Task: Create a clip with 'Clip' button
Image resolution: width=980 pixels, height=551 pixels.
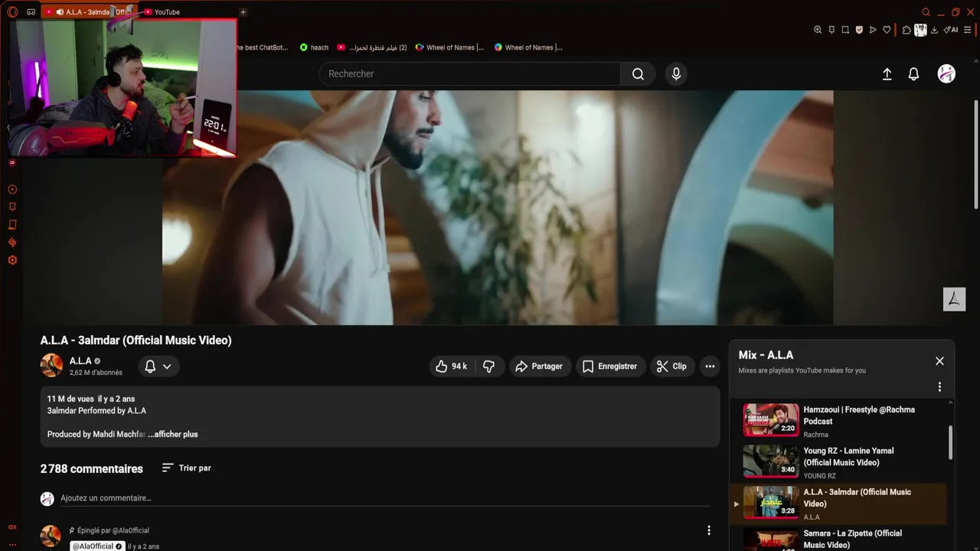Action: 671,367
